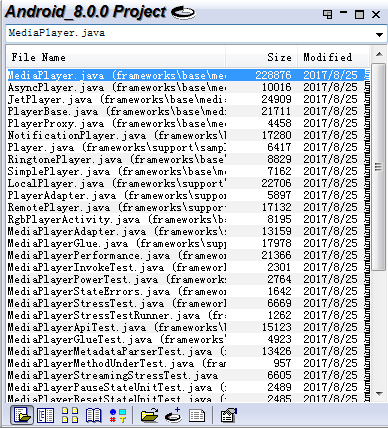Screen dimensions: 388x428
Task: Select the LocalPlayer.java file row
Action: (x=188, y=183)
